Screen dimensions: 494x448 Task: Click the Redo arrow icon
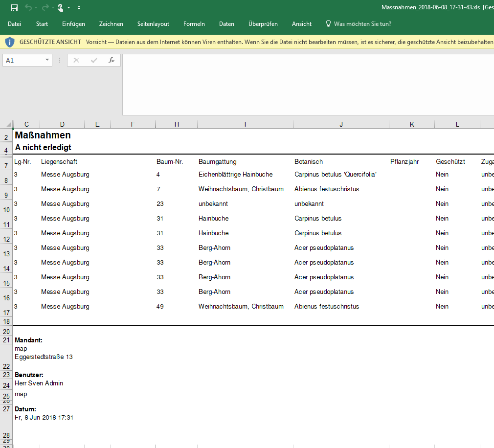pyautogui.click(x=45, y=8)
